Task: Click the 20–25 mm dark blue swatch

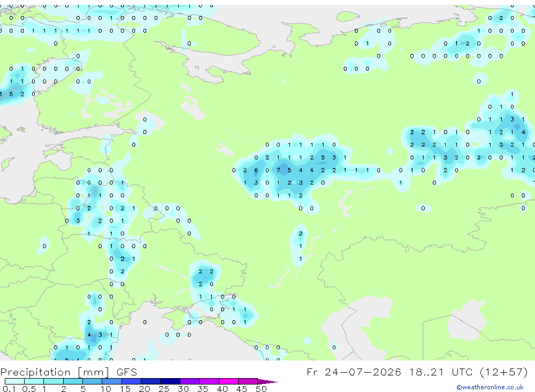Action: [x=151, y=381]
